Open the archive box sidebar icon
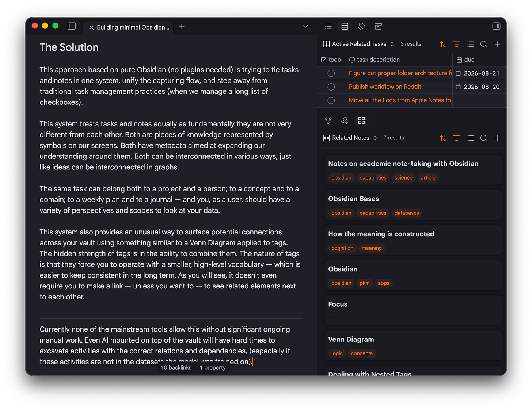 [x=378, y=26]
